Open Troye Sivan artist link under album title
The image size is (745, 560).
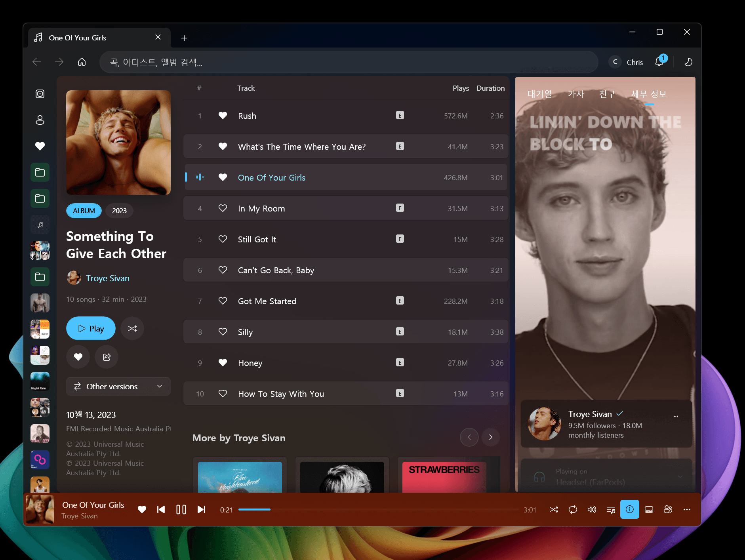108,278
